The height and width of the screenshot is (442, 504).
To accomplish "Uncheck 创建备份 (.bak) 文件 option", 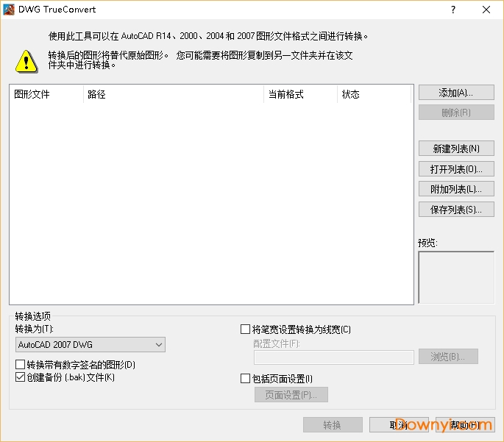I will (x=21, y=377).
